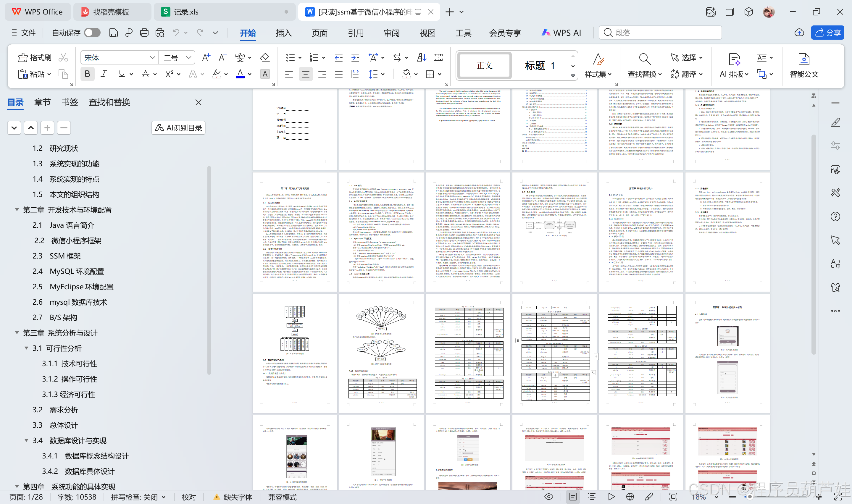Collapse the 3.1 可行性分析 tree node

26,348
